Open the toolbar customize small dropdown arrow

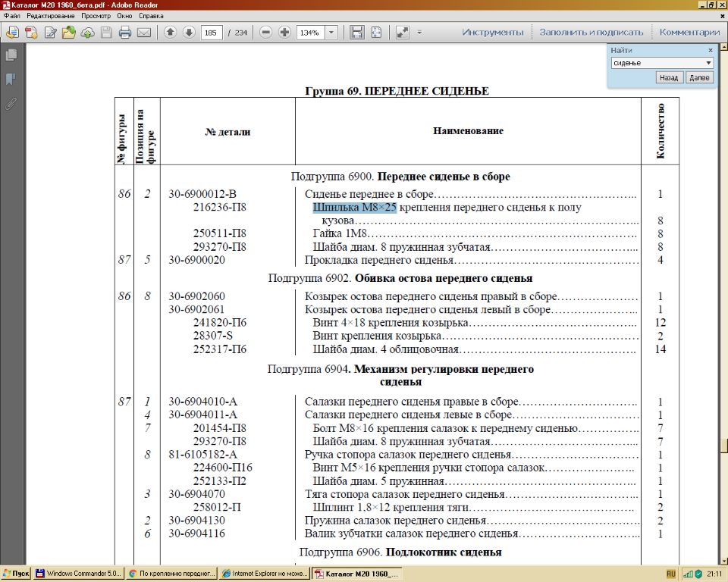pyautogui.click(x=419, y=33)
